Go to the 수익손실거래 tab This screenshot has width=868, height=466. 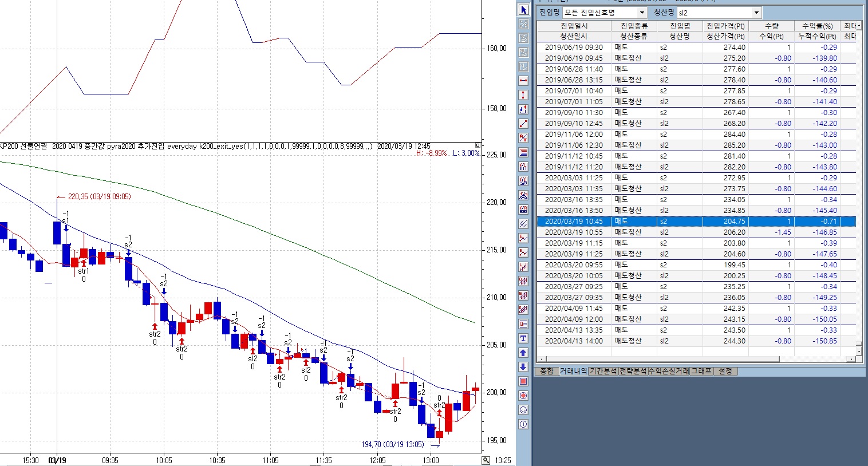tap(668, 372)
